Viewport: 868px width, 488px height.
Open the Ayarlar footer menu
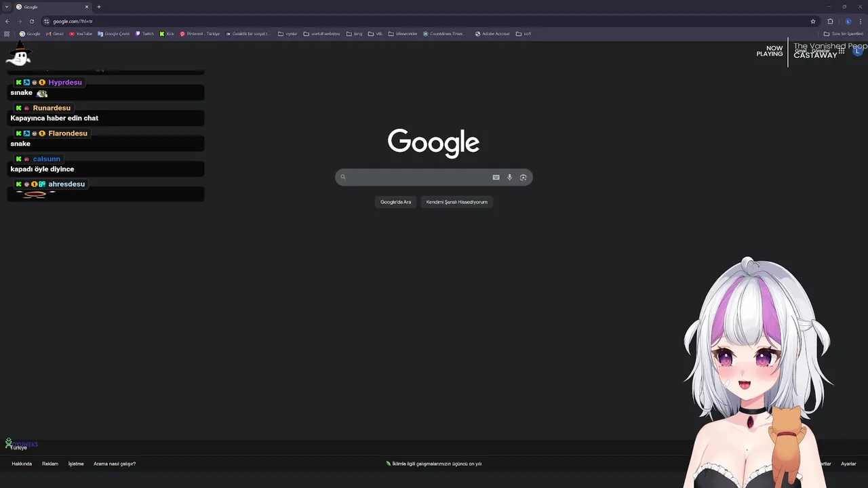tap(848, 464)
